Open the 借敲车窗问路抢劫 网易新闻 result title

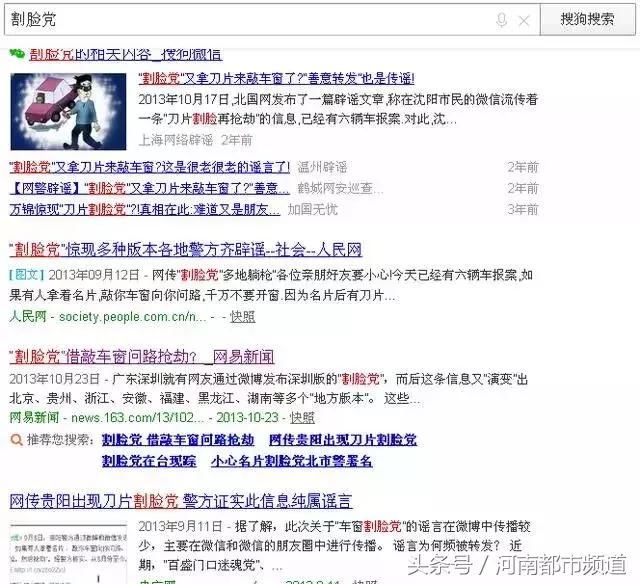tap(142, 356)
